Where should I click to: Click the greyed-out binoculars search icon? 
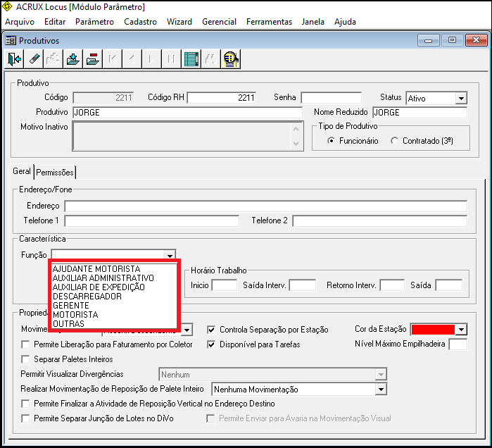210,58
